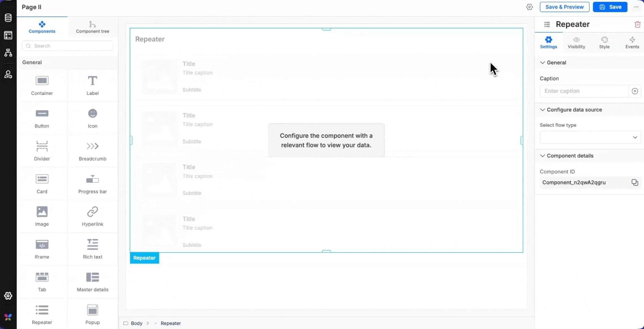Select the Iframe component

pyautogui.click(x=42, y=245)
